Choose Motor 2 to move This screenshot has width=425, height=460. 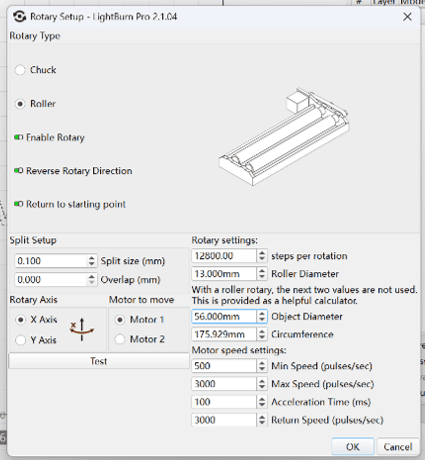pos(120,339)
